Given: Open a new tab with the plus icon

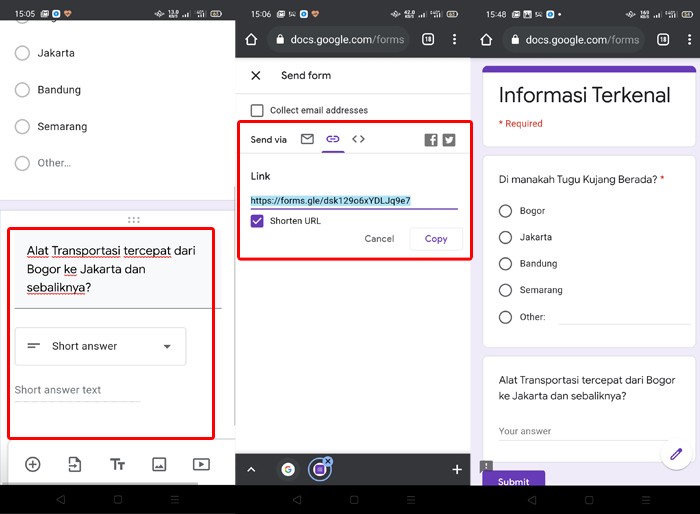Looking at the screenshot, I should [457, 470].
